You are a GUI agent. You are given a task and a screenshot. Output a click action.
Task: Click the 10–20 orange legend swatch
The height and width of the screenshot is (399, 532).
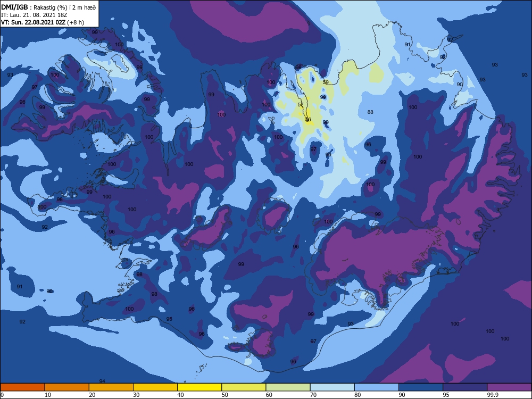pos(67,387)
